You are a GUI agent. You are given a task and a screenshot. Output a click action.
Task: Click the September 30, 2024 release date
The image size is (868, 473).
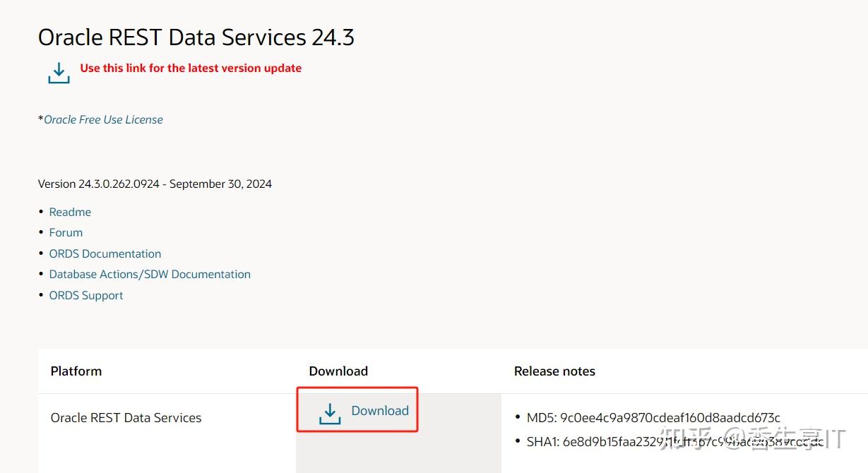pos(220,184)
